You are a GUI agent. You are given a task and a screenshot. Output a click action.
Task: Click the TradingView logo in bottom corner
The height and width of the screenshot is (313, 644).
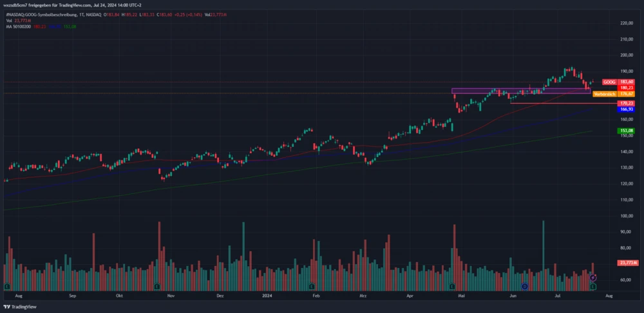coord(21,307)
